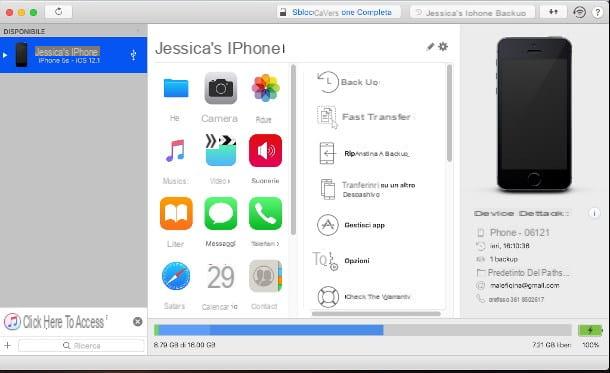Viewport: 610px width, 373px height.
Task: Click the Back Up action
Action: click(x=348, y=82)
